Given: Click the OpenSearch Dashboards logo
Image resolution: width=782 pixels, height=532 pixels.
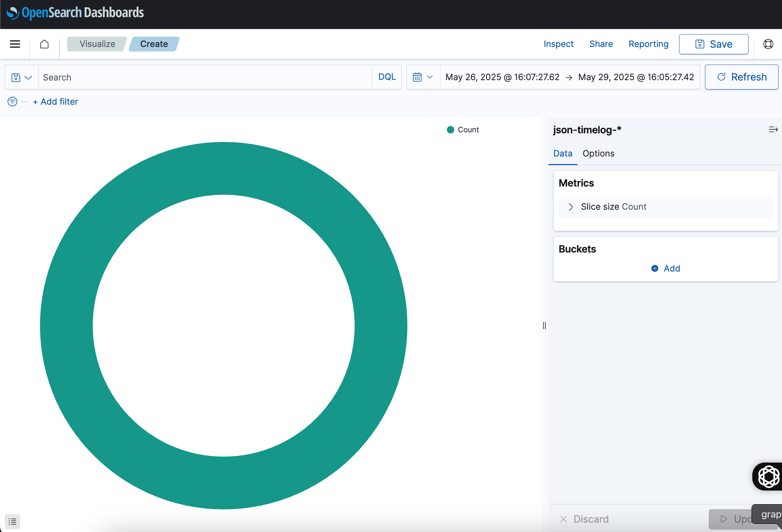Looking at the screenshot, I should coord(75,13).
